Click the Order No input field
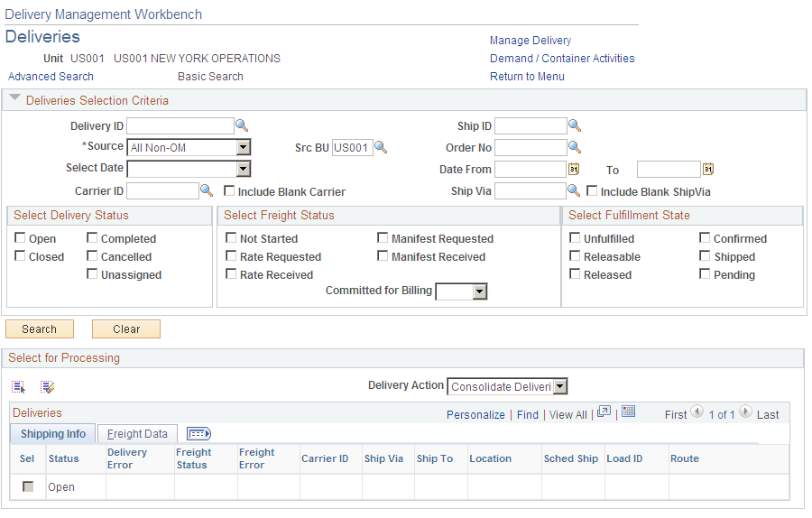 [531, 148]
